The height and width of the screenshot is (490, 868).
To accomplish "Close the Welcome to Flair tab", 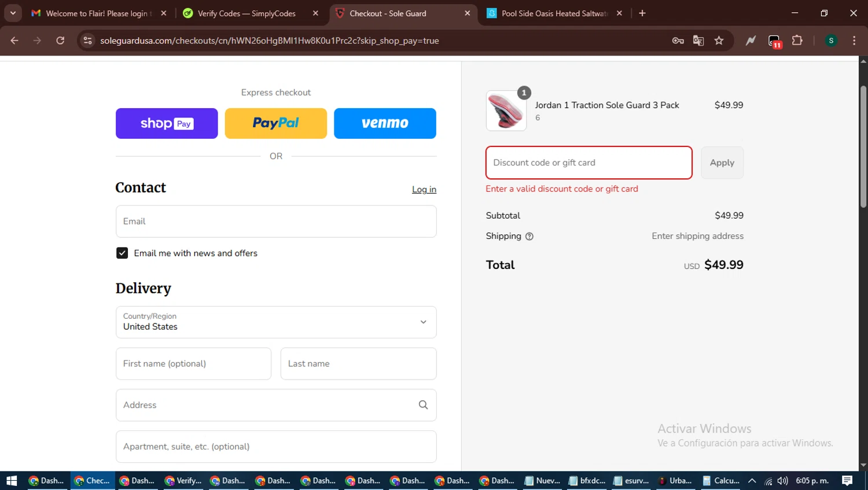I will pyautogui.click(x=164, y=13).
